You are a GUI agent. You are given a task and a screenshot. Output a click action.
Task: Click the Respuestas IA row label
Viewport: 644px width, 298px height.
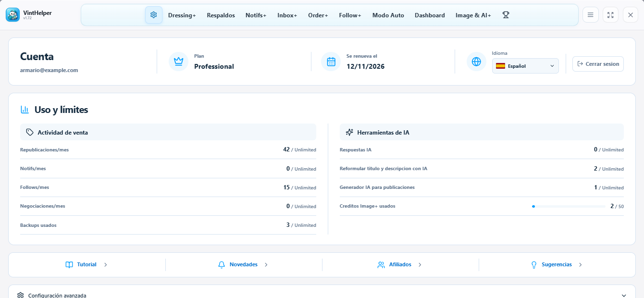tap(356, 150)
